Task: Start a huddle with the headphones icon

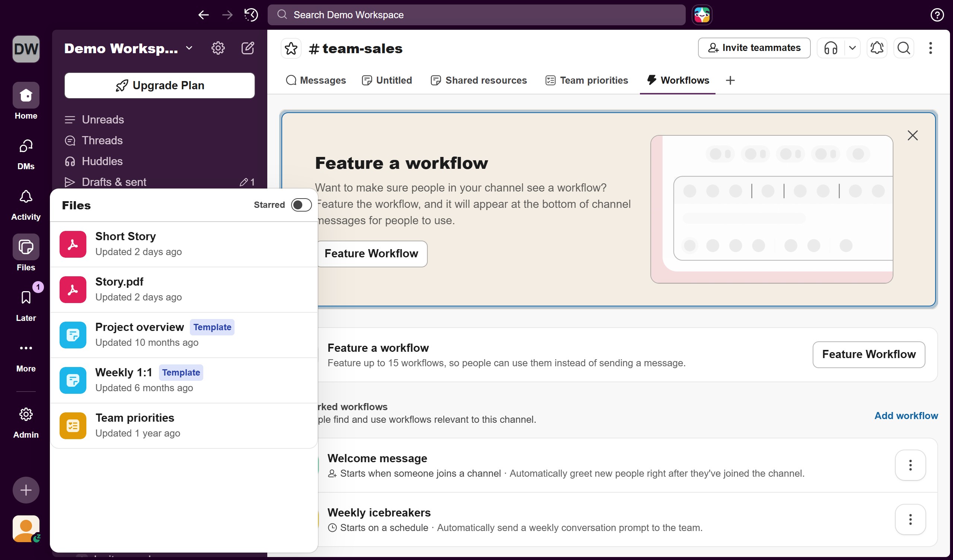Action: pyautogui.click(x=830, y=48)
